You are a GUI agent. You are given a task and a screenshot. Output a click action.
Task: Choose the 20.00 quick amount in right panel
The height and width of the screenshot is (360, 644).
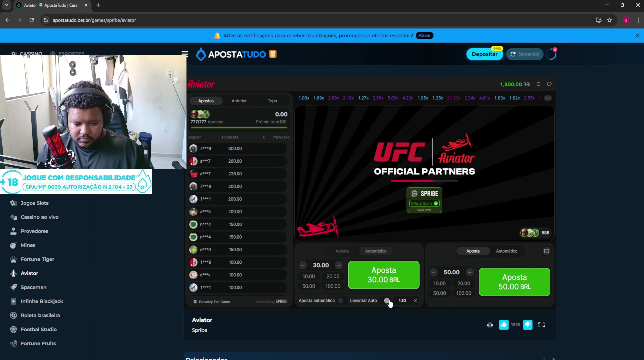click(x=464, y=283)
